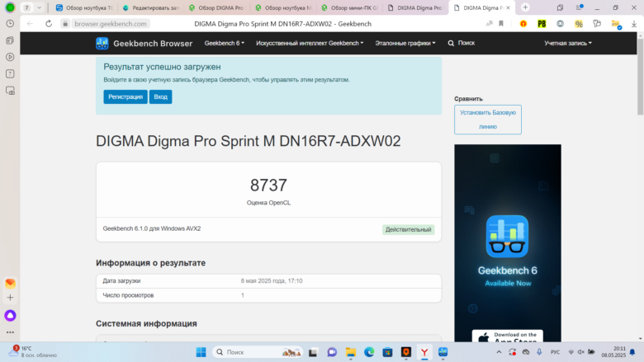The height and width of the screenshot is (362, 644).
Task: Expand the Эталонные графики dropdown
Action: pos(405,43)
